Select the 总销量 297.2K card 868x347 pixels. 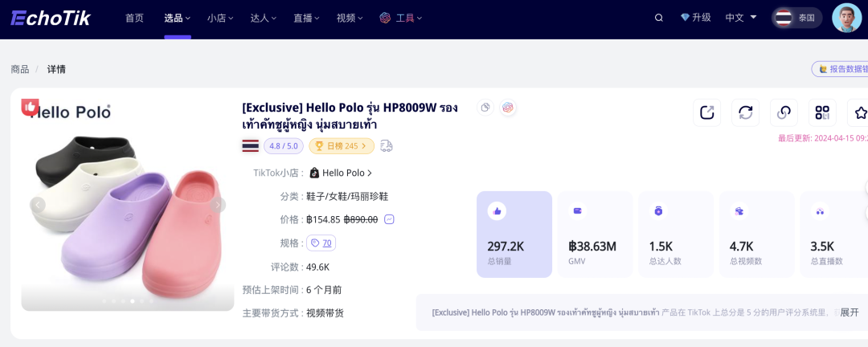pyautogui.click(x=514, y=234)
